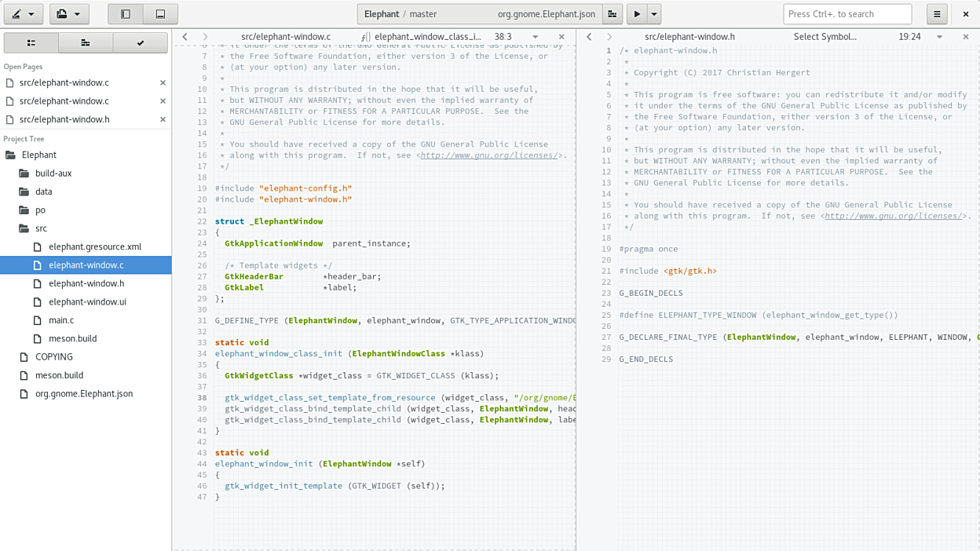This screenshot has height=551, width=980.
Task: Open main.c from the project tree
Action: point(61,320)
